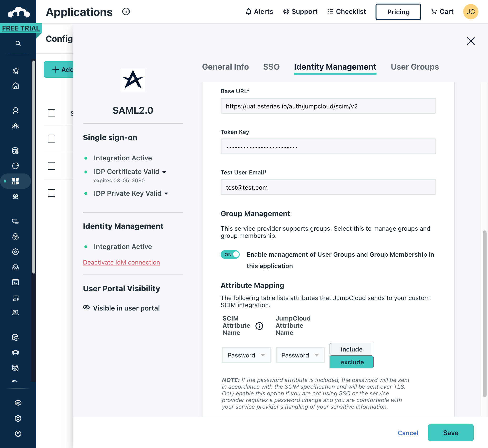Screen dimensions: 488x448
Task: Expand IDP Certificate Valid details arrow
Action: coord(164,172)
